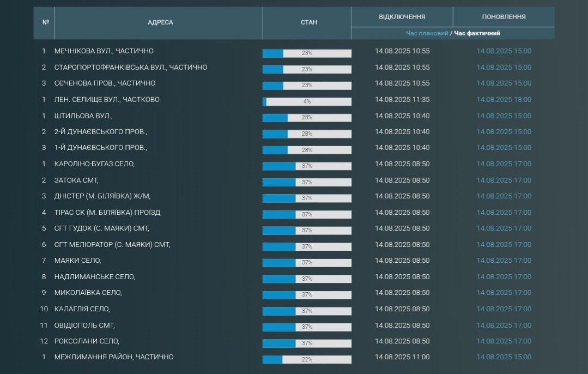Select the 'Час фактичний' label
Image resolution: width=588 pixels, height=374 pixels.
click(x=477, y=33)
